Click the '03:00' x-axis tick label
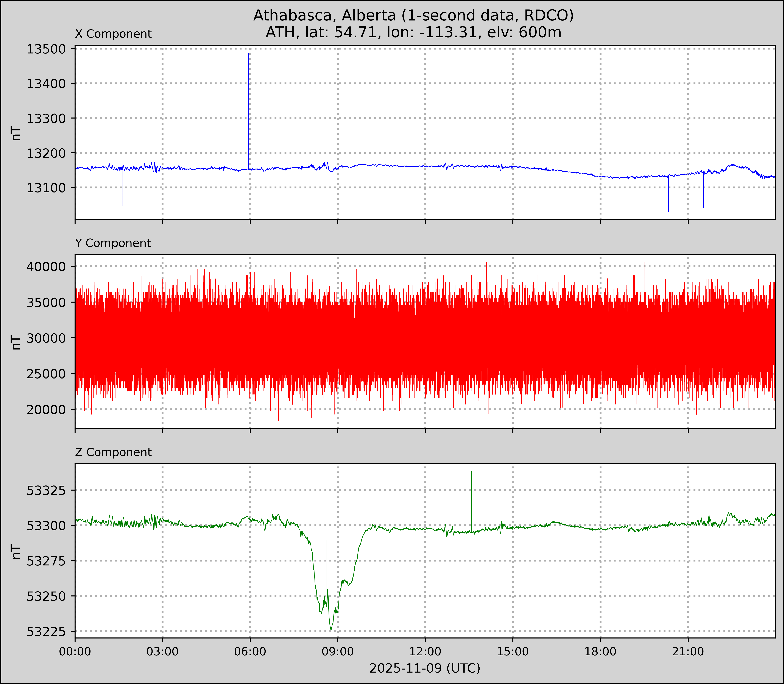Image resolution: width=784 pixels, height=684 pixels. pyautogui.click(x=162, y=652)
